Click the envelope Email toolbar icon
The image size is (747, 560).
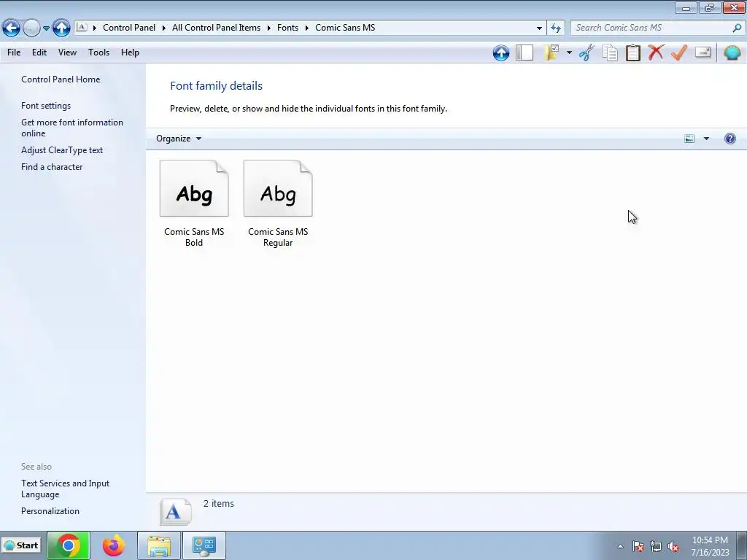tap(703, 52)
